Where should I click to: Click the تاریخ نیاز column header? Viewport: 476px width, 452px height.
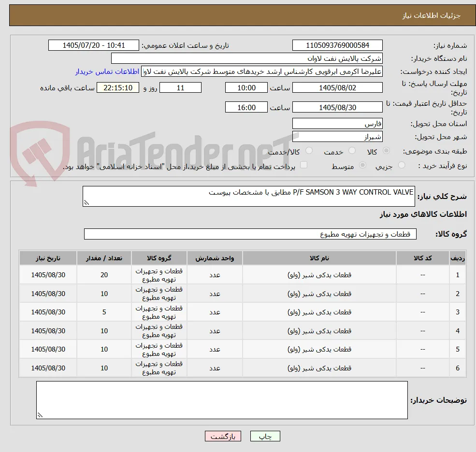click(48, 258)
